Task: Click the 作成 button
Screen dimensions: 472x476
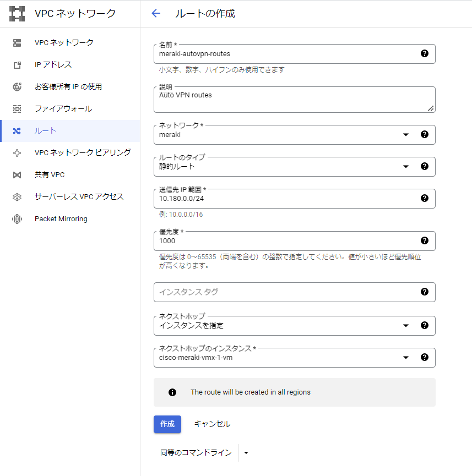Action: pyautogui.click(x=167, y=424)
